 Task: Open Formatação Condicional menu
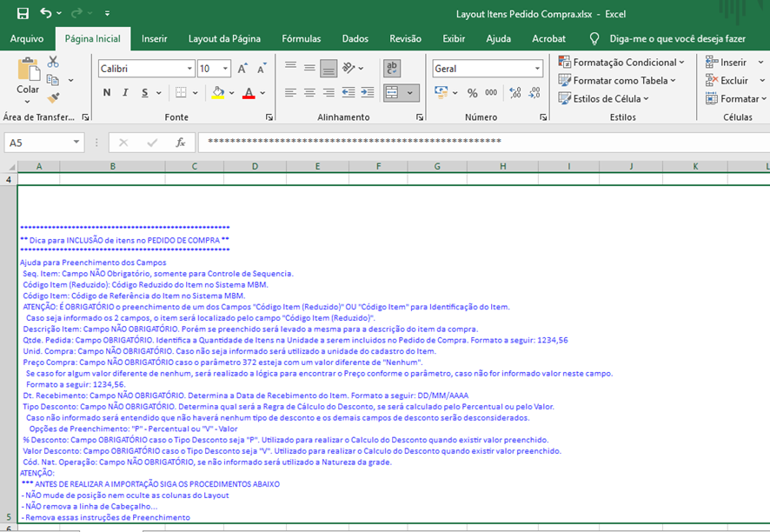tap(622, 63)
